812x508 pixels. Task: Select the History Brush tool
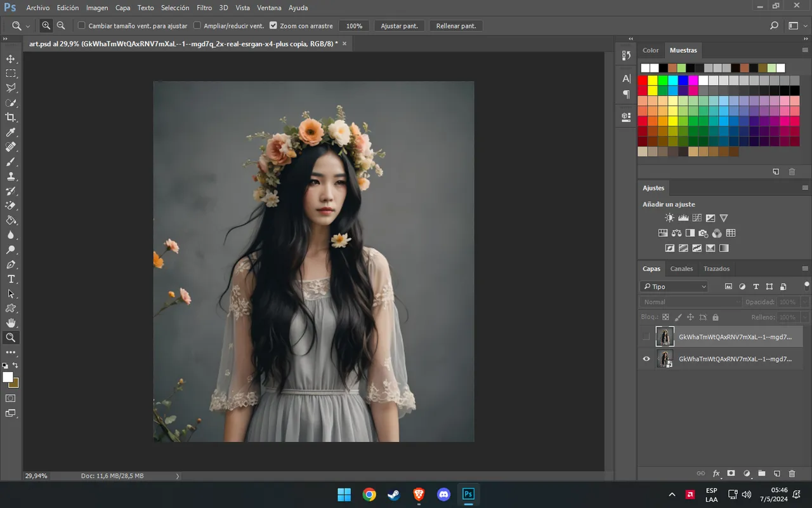[x=11, y=191]
